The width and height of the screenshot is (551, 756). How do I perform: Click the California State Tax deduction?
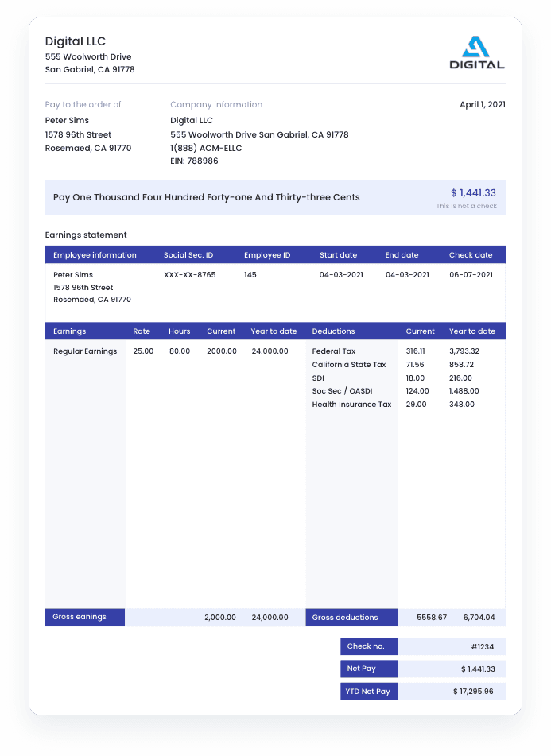coord(349,365)
